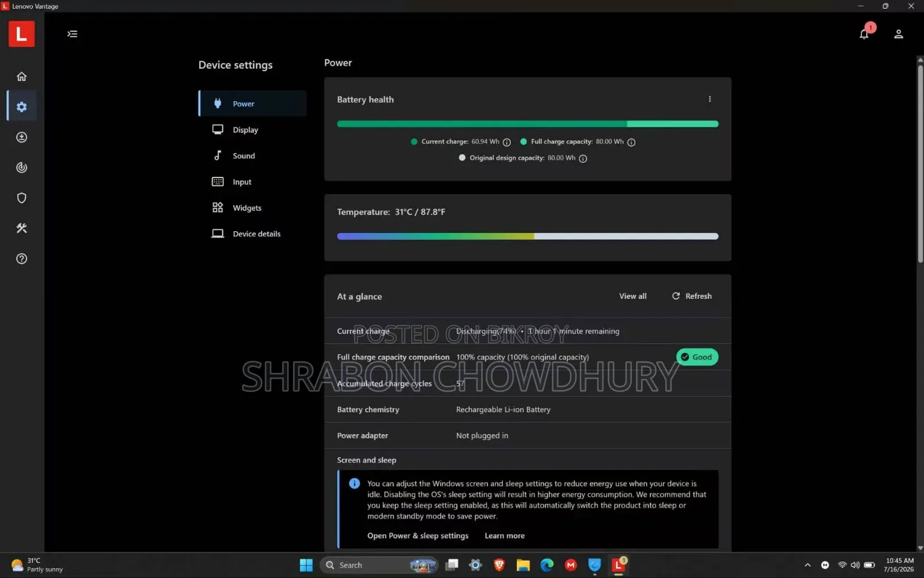924x578 pixels.
Task: Click the Device settings heading
Action: pos(236,65)
